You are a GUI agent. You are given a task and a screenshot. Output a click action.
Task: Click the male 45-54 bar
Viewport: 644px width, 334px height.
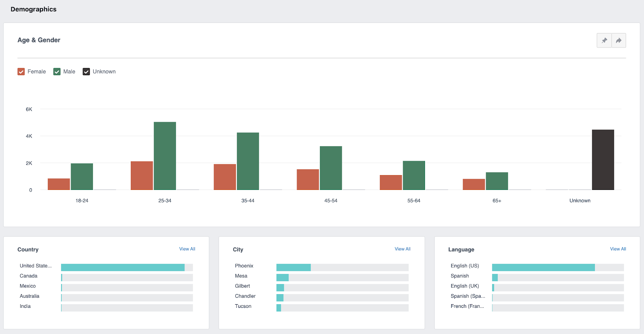point(331,168)
